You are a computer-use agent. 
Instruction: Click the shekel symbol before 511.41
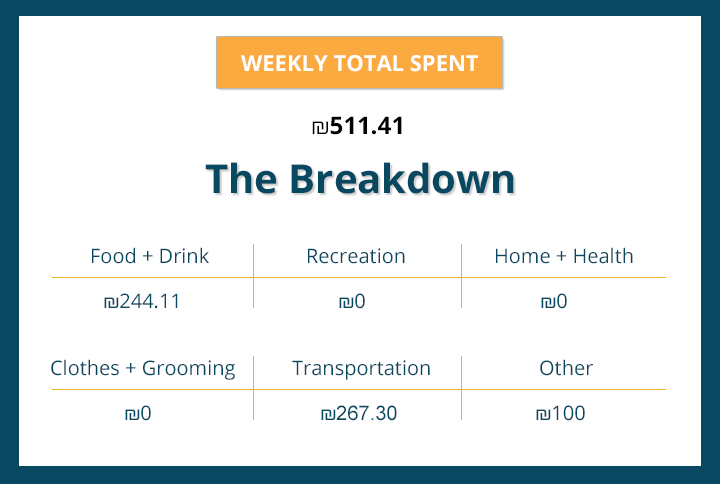tap(320, 128)
